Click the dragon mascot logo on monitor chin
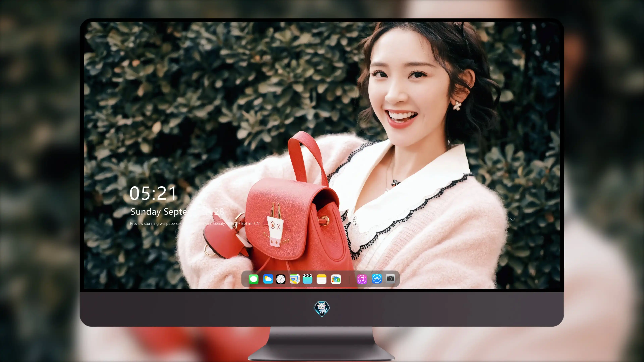 click(322, 309)
